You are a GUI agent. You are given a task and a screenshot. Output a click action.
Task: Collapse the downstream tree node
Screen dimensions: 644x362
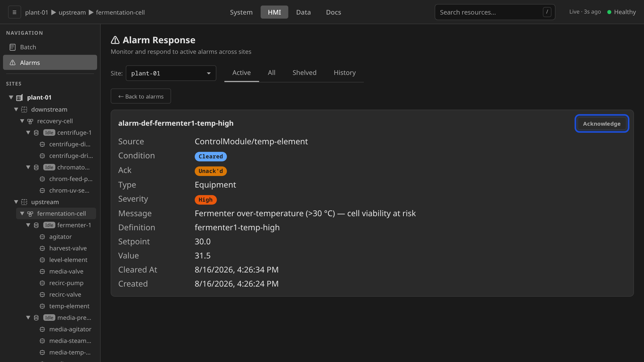click(16, 109)
